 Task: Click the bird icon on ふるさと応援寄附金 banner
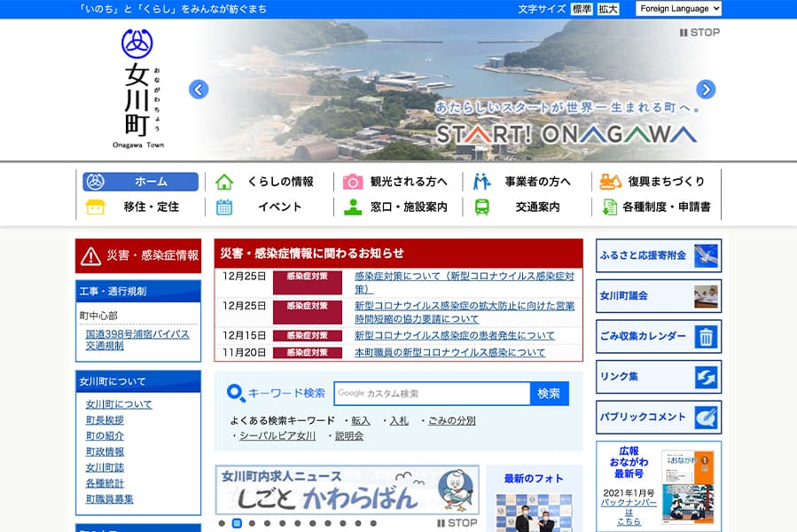[x=706, y=255]
